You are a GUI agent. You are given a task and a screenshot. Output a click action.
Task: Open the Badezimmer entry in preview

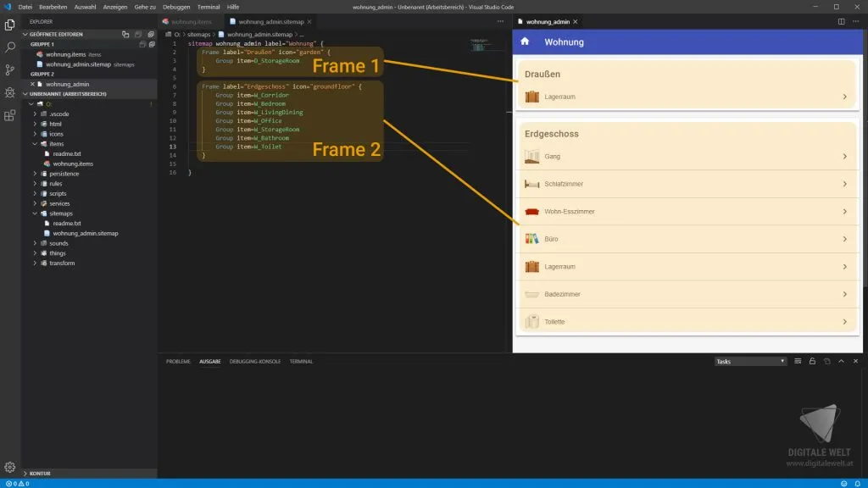coord(687,294)
